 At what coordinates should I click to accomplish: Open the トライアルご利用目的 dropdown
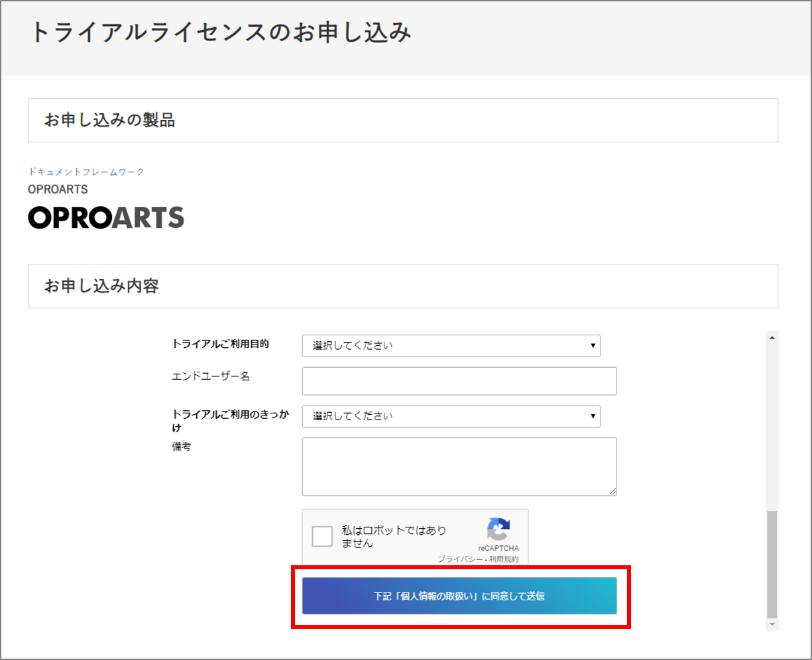coord(451,345)
